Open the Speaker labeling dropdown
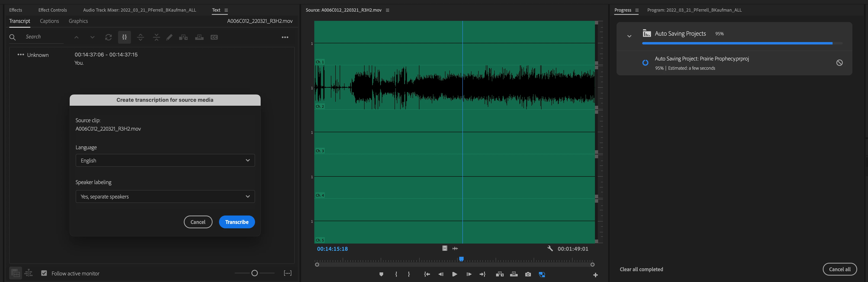This screenshot has height=282, width=868. (165, 197)
